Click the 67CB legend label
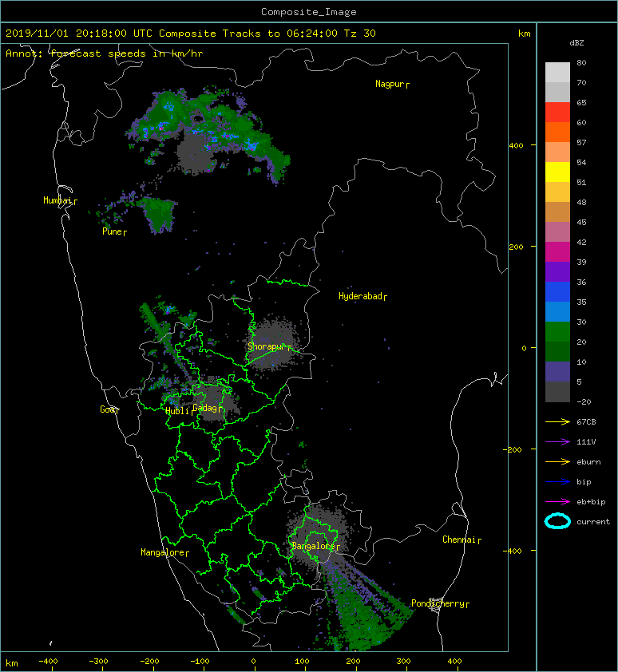Image resolution: width=618 pixels, height=672 pixels. click(586, 422)
